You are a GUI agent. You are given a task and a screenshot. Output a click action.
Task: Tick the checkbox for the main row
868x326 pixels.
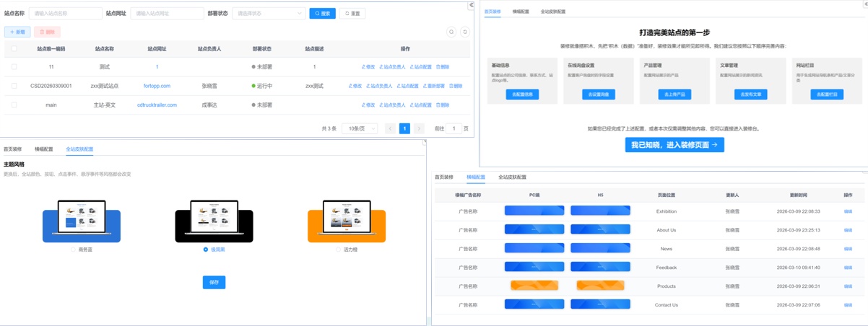click(14, 105)
